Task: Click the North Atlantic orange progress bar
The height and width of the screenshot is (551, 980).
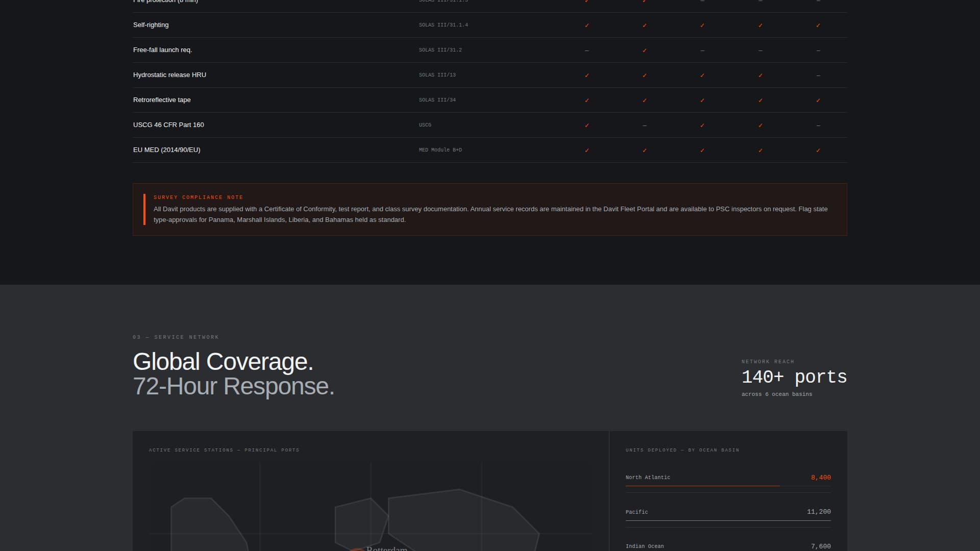Action: (702, 486)
